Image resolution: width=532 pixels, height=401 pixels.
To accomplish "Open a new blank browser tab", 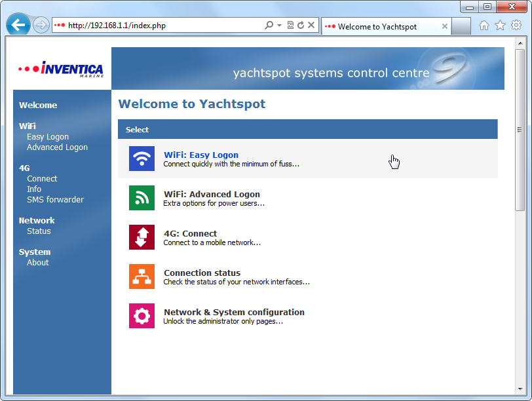I will click(x=461, y=26).
